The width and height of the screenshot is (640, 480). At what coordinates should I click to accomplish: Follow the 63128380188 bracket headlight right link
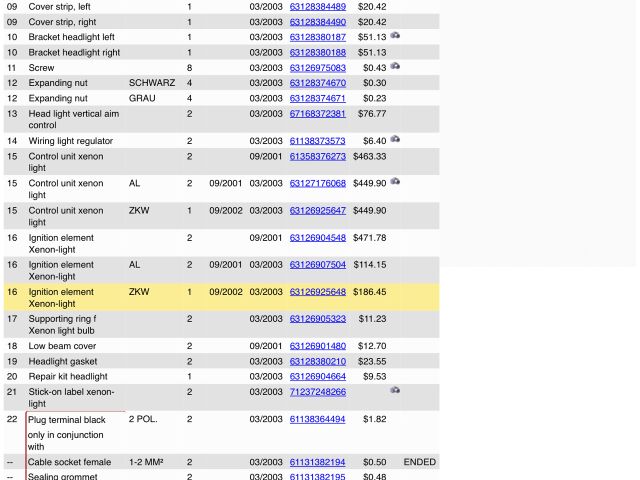click(x=317, y=52)
